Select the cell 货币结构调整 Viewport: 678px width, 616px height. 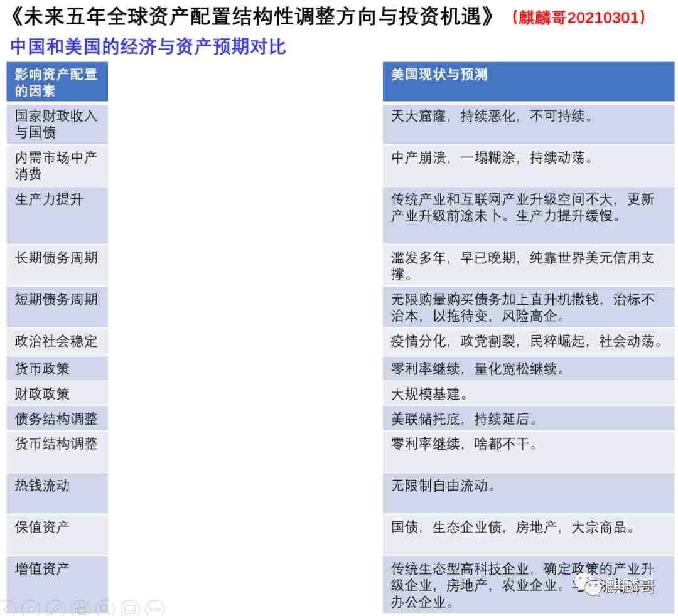pyautogui.click(x=57, y=452)
